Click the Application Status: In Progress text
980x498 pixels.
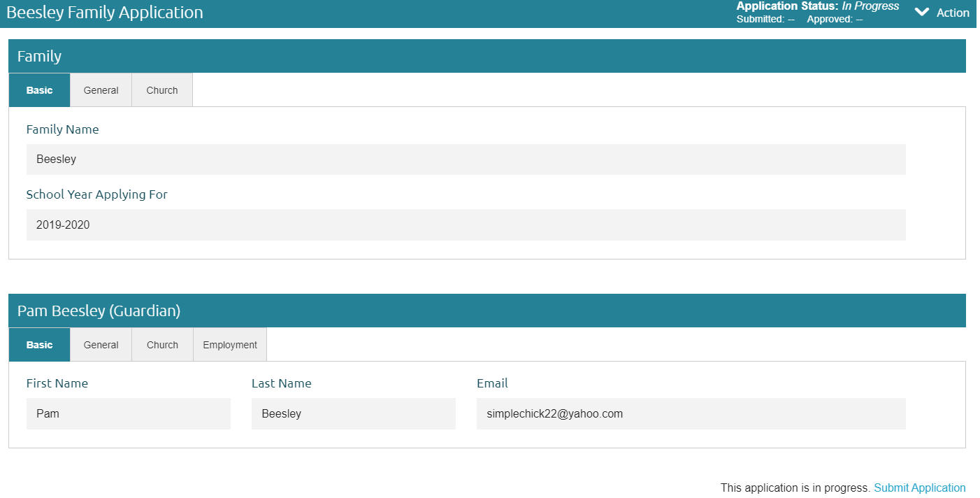tap(818, 6)
